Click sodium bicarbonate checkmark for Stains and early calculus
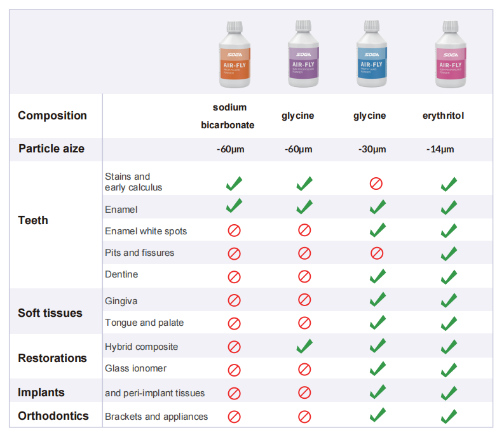 coord(234,184)
